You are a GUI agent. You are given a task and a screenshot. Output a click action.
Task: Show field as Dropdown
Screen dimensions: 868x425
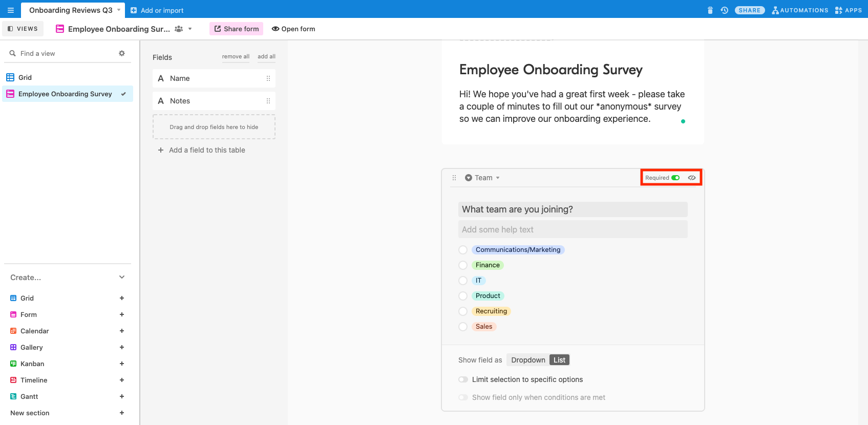[528, 360]
